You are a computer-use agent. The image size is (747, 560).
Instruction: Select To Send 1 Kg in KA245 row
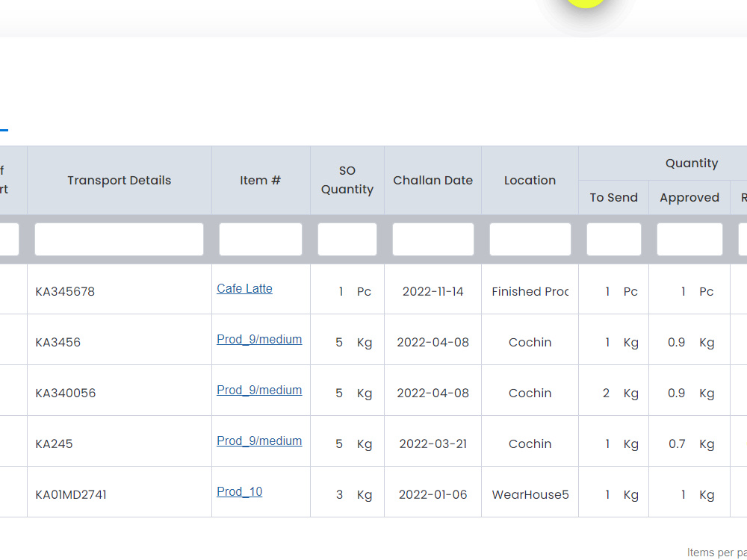[x=622, y=444]
